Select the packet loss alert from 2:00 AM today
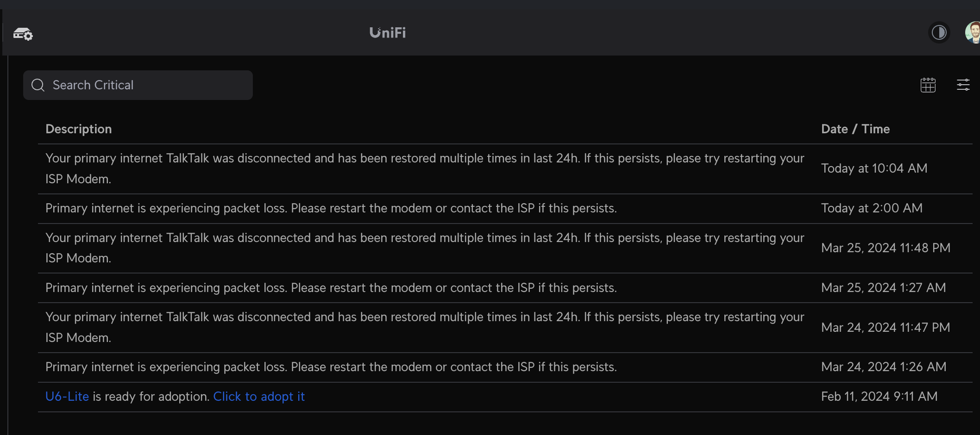This screenshot has width=980, height=435. (331, 208)
